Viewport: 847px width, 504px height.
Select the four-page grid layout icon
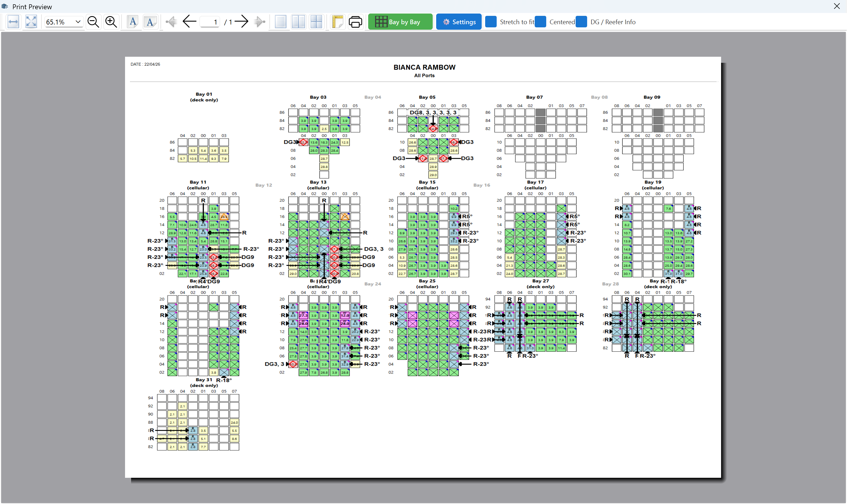316,22
